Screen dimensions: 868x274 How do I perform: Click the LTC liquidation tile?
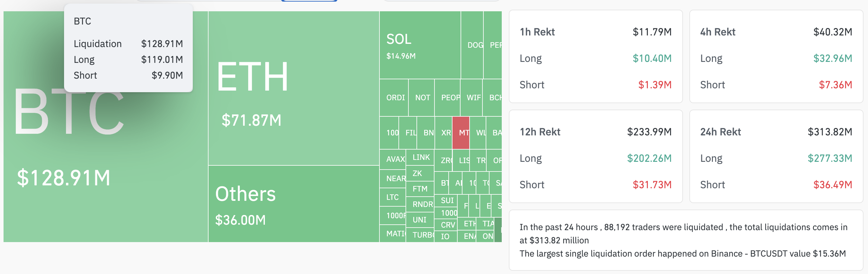393,197
